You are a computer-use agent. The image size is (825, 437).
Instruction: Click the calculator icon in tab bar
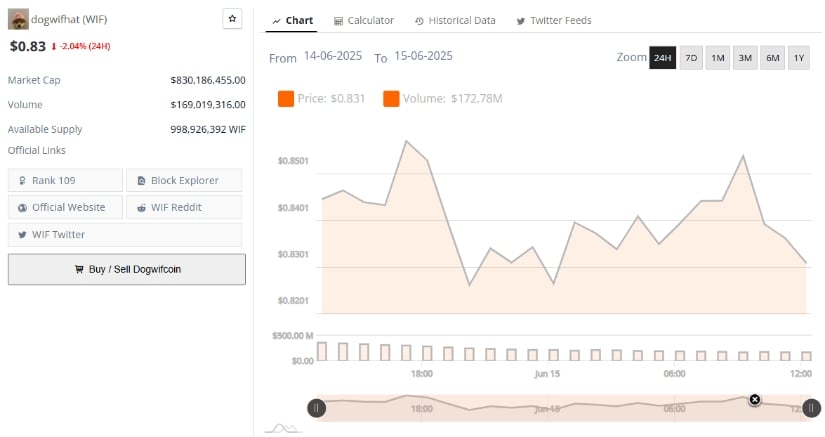[x=338, y=22]
